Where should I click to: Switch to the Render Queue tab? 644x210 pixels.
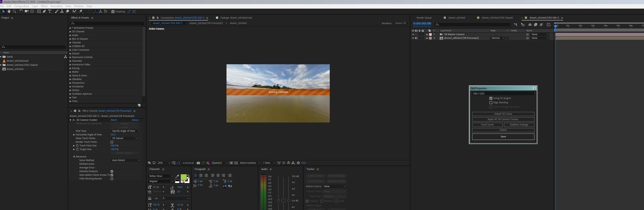[x=424, y=18]
